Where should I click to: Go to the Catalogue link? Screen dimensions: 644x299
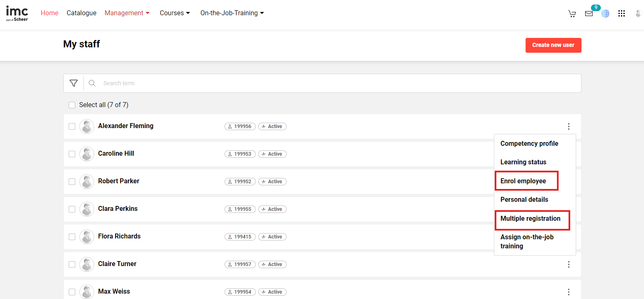pyautogui.click(x=81, y=13)
